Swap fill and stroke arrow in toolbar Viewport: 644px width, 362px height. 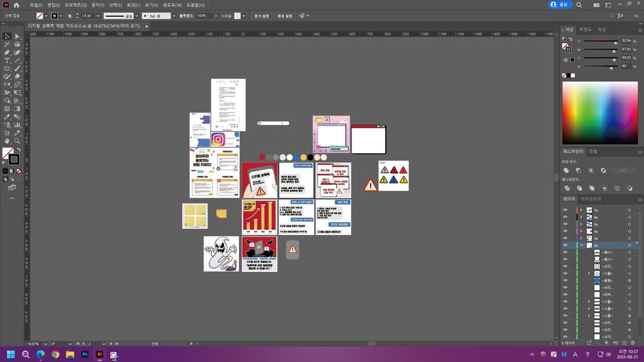[19, 149]
